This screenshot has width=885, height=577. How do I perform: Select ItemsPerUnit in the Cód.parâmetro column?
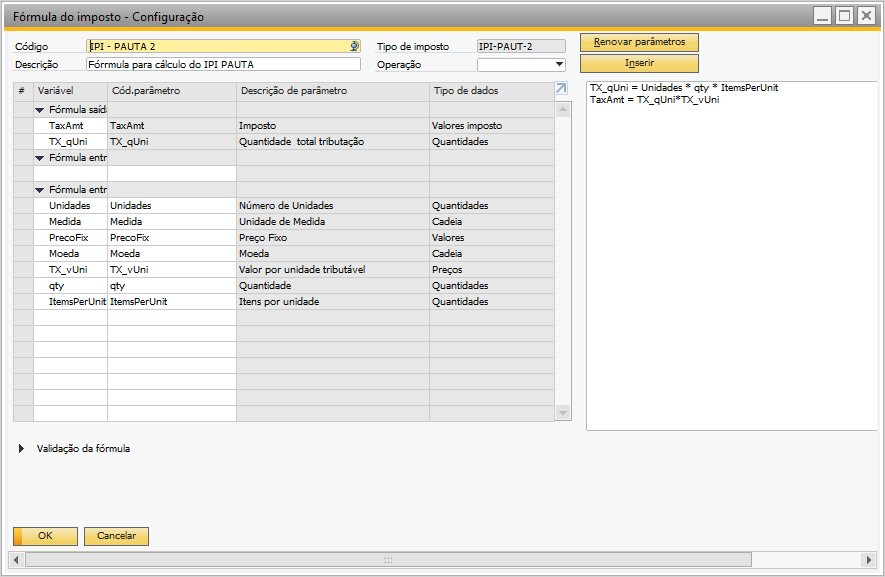coord(172,302)
